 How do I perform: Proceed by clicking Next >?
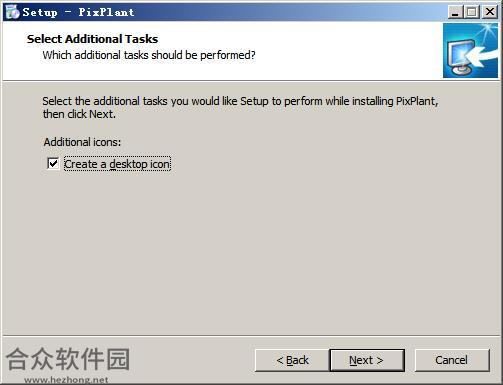[x=367, y=360]
